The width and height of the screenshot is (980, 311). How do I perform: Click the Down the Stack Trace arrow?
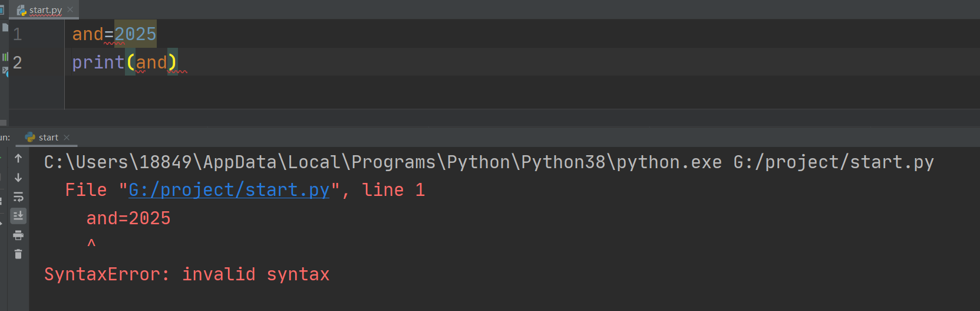[x=18, y=178]
